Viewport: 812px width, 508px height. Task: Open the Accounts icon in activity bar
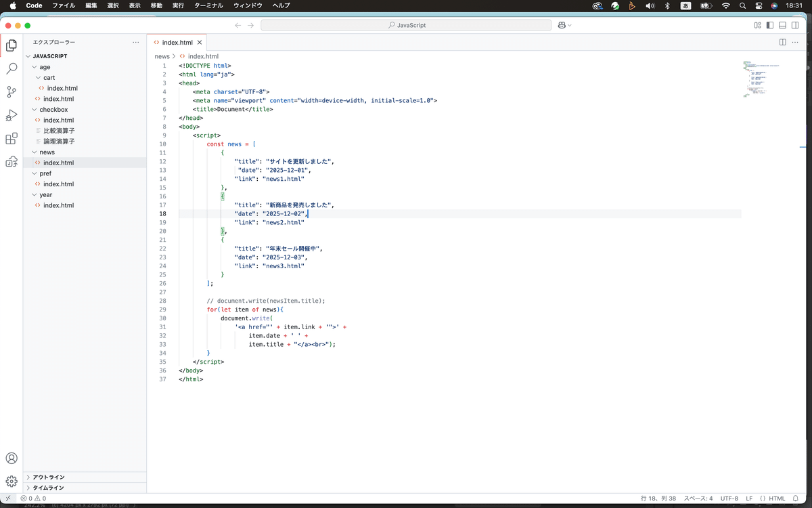(x=12, y=459)
